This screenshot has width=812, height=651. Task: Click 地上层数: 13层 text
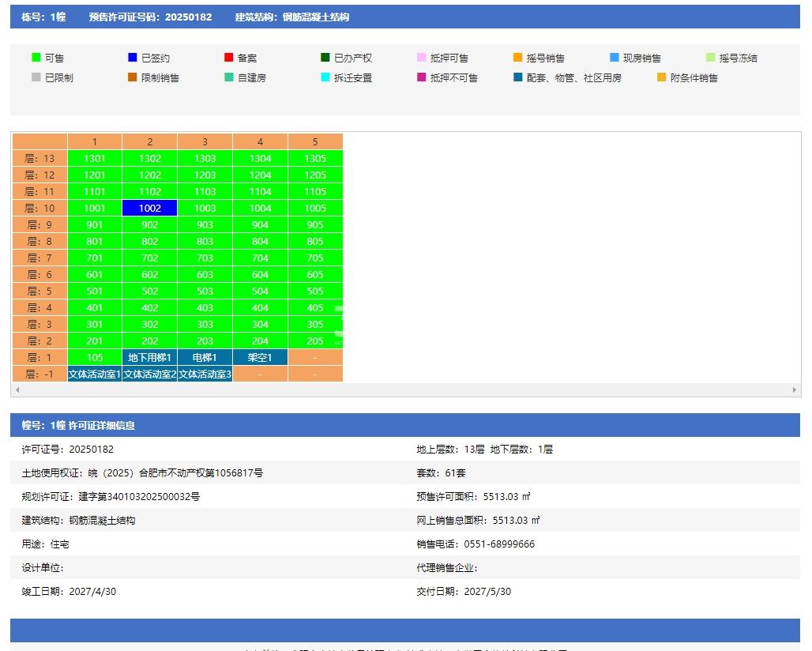450,449
